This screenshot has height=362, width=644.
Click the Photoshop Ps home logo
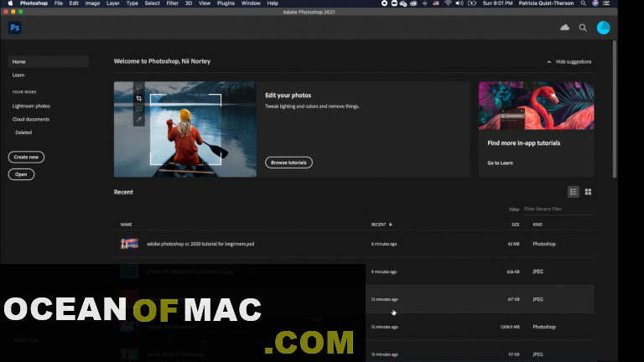(15, 28)
